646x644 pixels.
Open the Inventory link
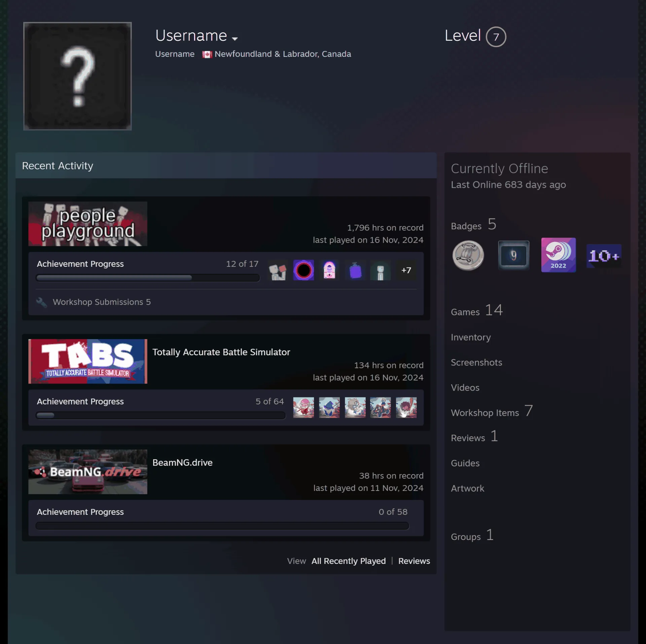(471, 337)
